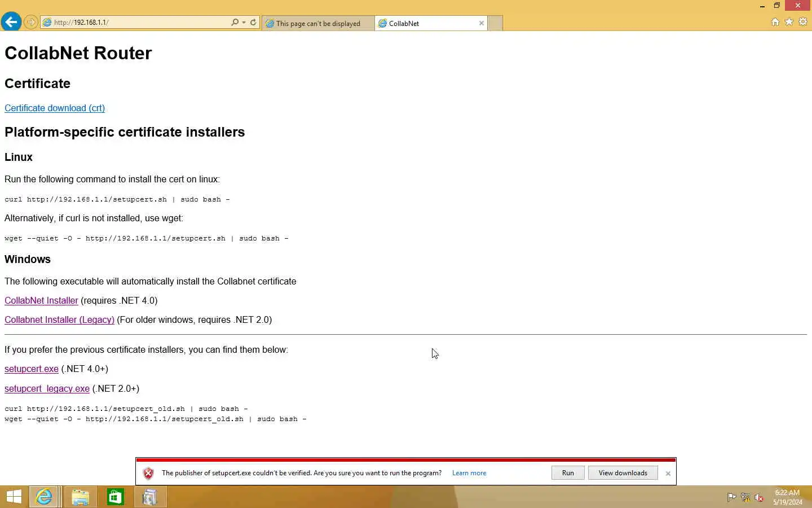Click the muted volume tray icon

[x=759, y=497]
